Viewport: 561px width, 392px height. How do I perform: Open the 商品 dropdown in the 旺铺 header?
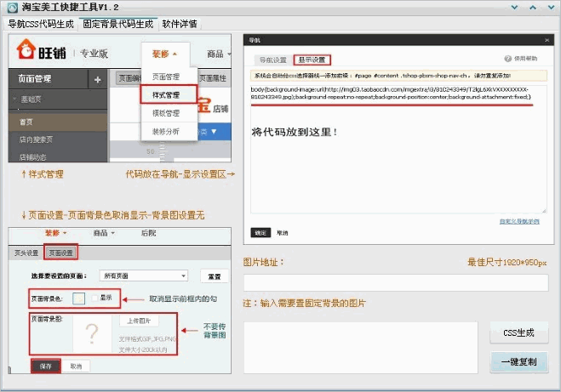click(218, 54)
